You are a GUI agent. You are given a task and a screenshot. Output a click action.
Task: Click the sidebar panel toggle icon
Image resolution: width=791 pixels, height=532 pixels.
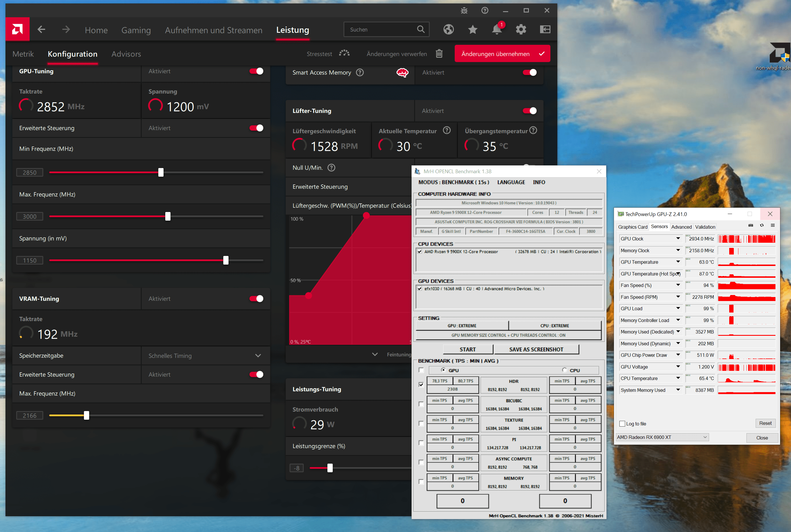click(545, 30)
